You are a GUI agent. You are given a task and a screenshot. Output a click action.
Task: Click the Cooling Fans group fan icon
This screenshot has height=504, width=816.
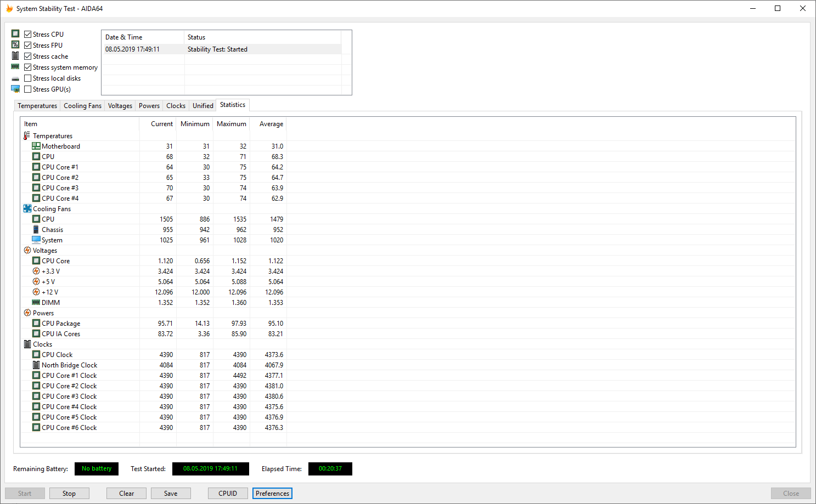27,209
